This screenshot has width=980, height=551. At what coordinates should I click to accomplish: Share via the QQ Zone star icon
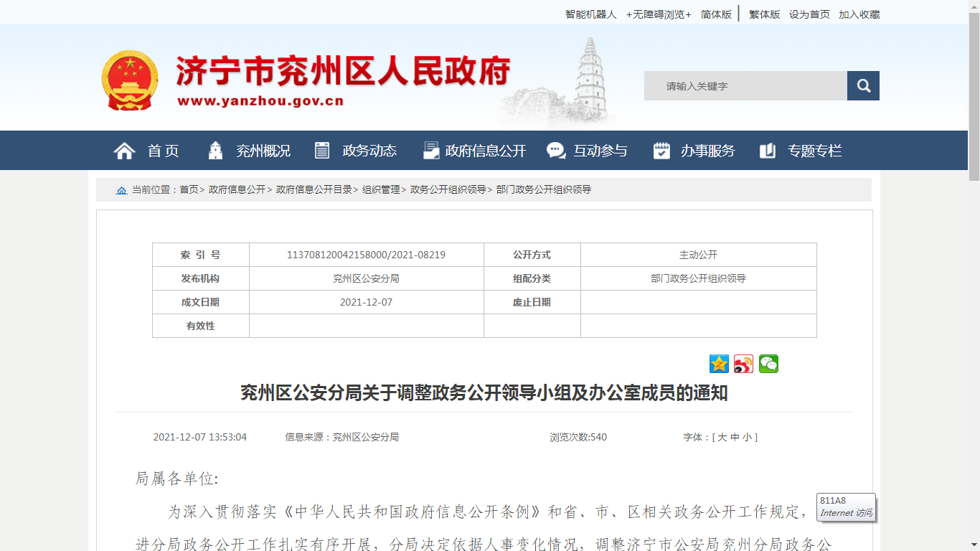pyautogui.click(x=719, y=364)
